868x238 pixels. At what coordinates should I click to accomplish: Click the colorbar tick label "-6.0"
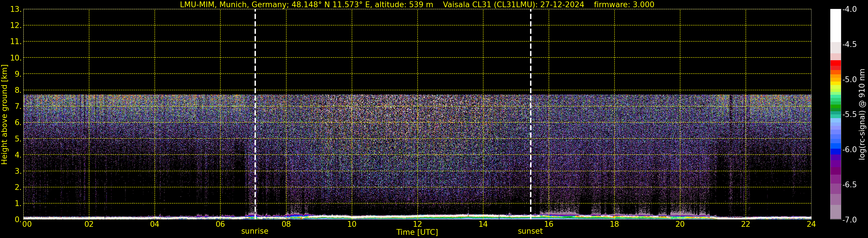point(849,149)
